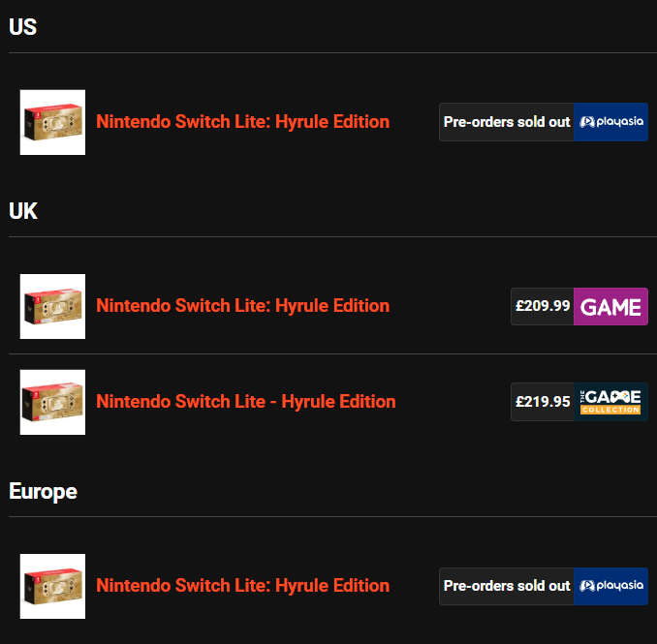Open the product thumbnail in the GAME row

pyautogui.click(x=52, y=306)
